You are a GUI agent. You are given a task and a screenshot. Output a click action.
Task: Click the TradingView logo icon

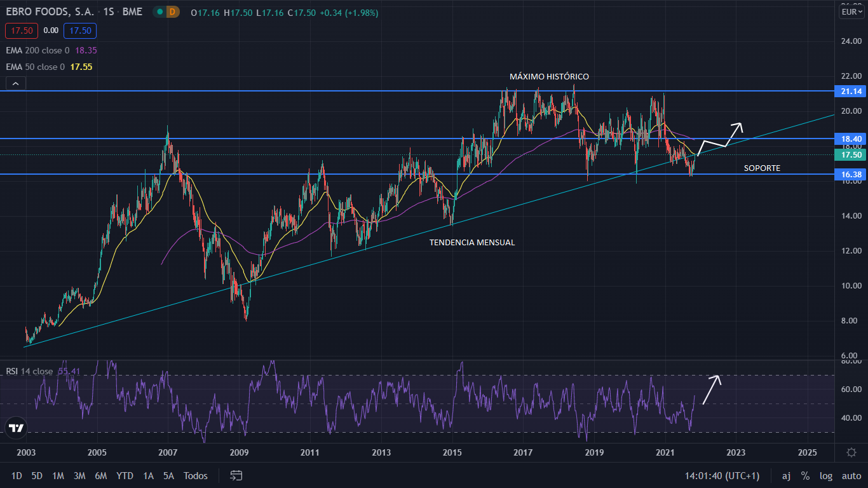17,428
